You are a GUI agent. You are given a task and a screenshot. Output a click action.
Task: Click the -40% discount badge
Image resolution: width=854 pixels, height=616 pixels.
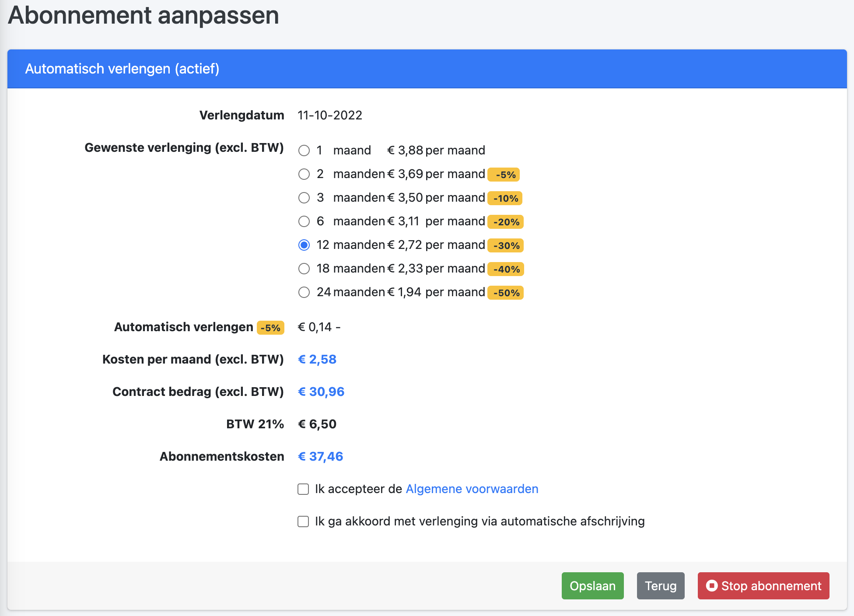tap(506, 269)
